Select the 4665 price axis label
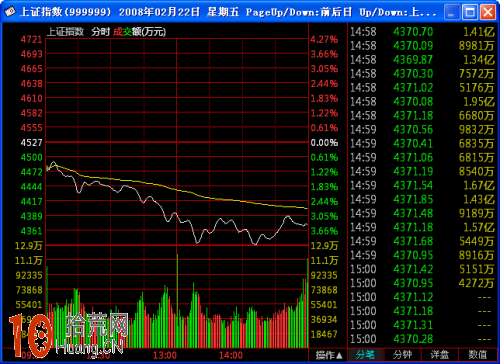 click(x=31, y=69)
